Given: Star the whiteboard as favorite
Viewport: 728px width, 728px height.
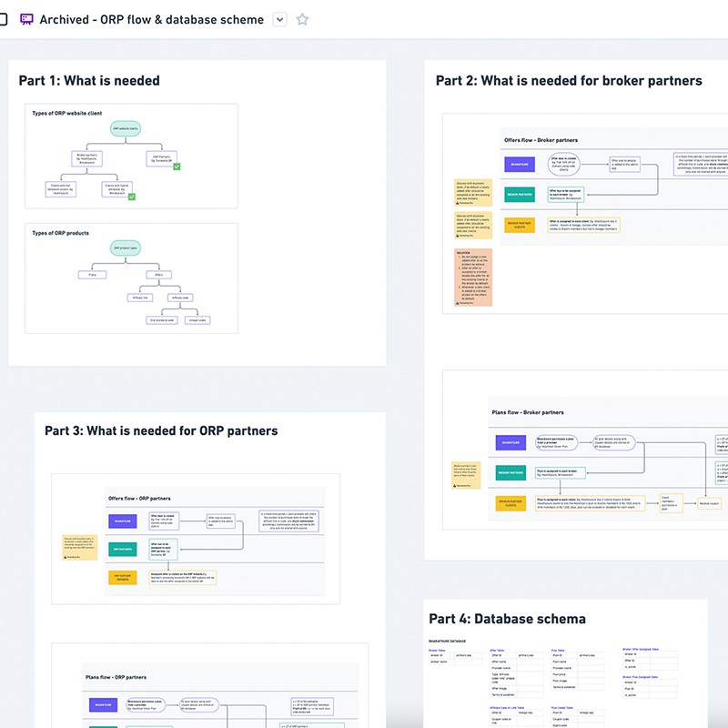Looking at the screenshot, I should (302, 19).
